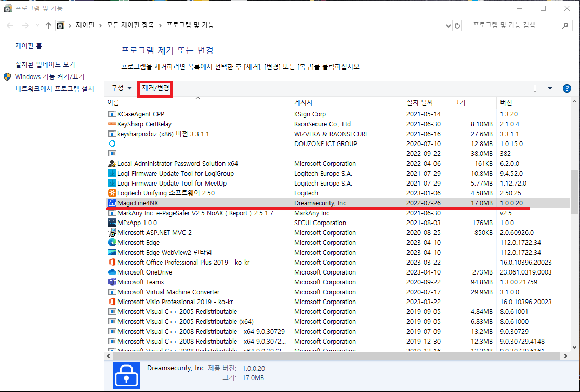Click the Microsoft Visio Professional 2019 icon

pos(112,302)
